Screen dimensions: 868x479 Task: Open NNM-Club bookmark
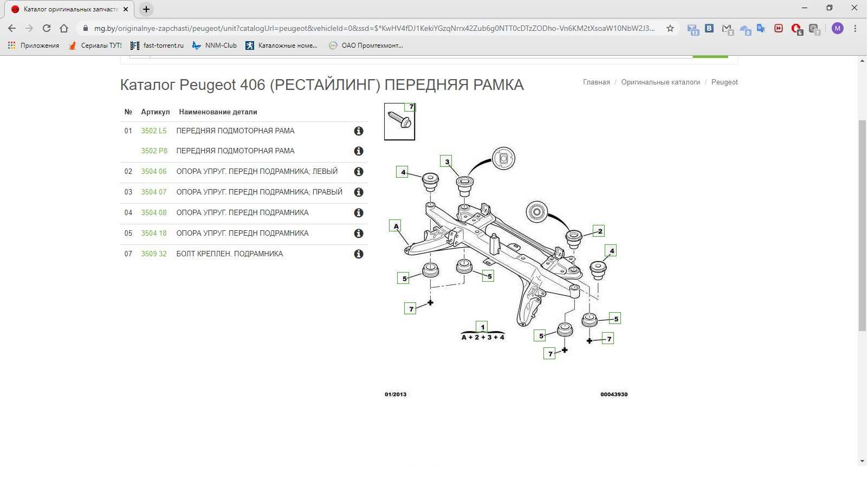click(215, 46)
